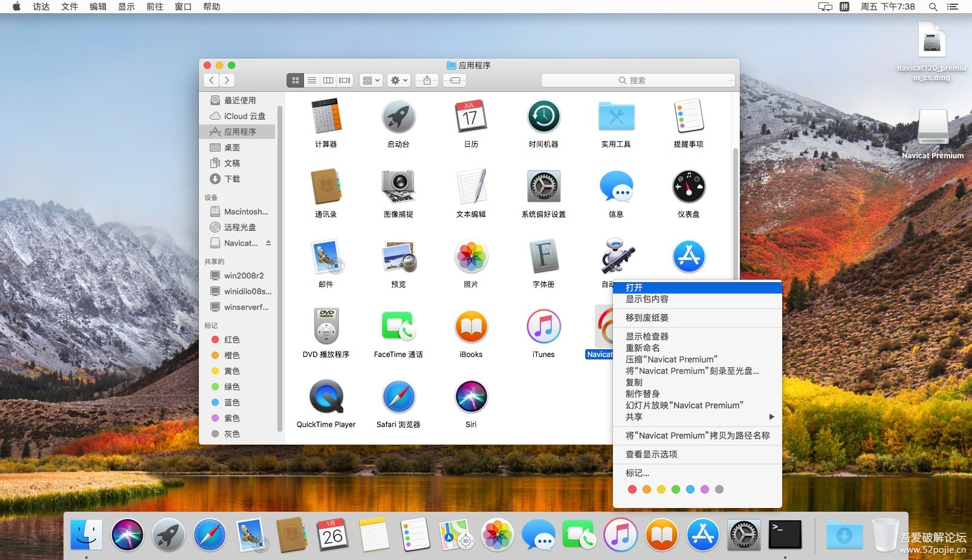Click the Trash icon in the Dock
This screenshot has width=972, height=560.
(884, 535)
